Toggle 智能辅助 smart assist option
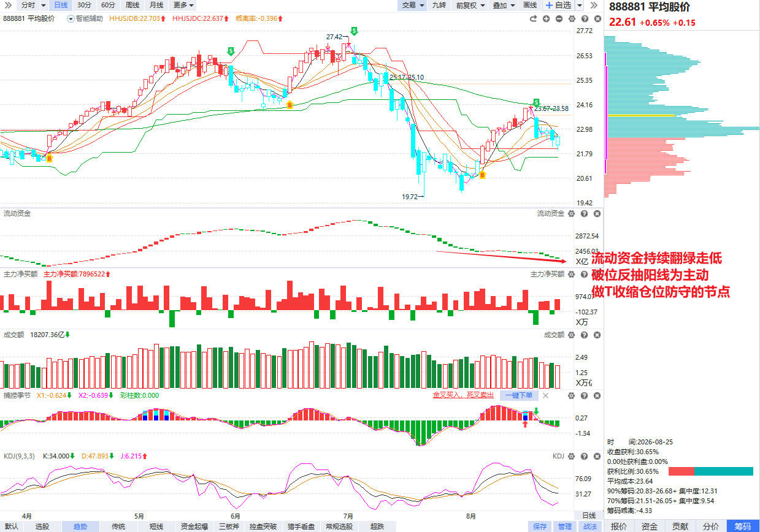This screenshot has height=532, width=760. [85, 18]
